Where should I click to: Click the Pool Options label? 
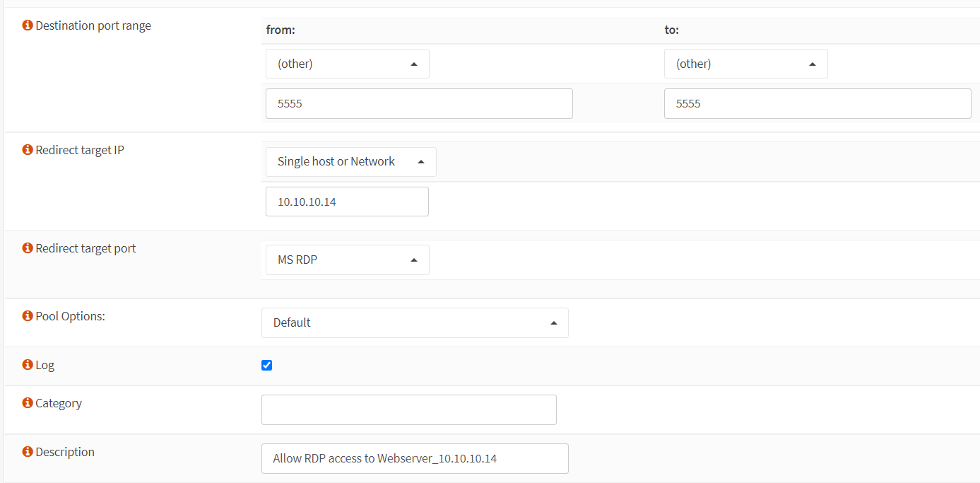tap(70, 316)
